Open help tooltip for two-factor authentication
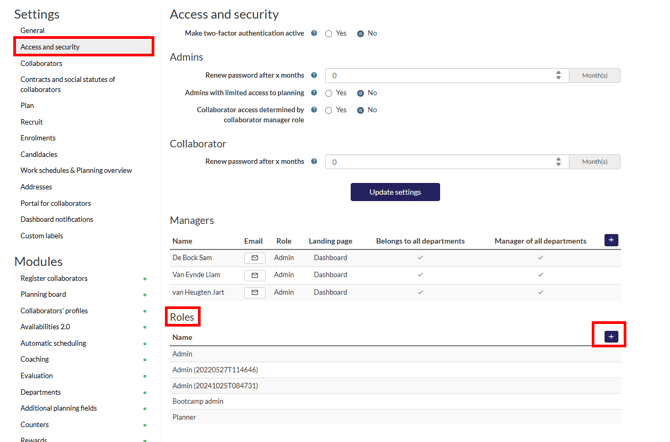Viewport: 670px width, 442px height. point(314,33)
